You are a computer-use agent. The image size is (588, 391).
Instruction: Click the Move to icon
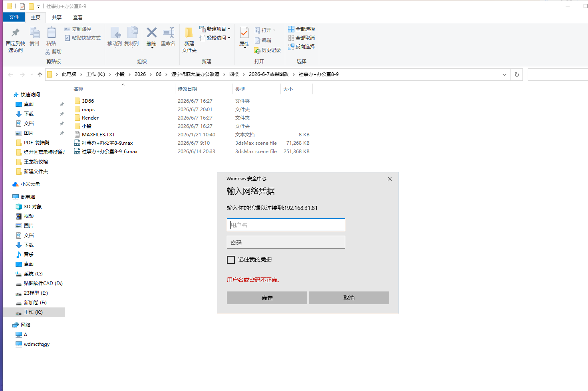tap(115, 33)
